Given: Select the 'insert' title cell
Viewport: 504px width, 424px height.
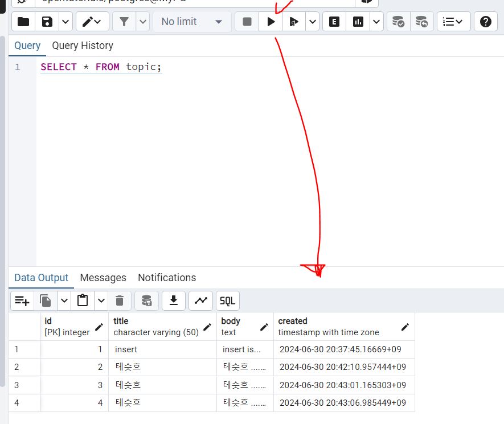Looking at the screenshot, I should point(163,349).
